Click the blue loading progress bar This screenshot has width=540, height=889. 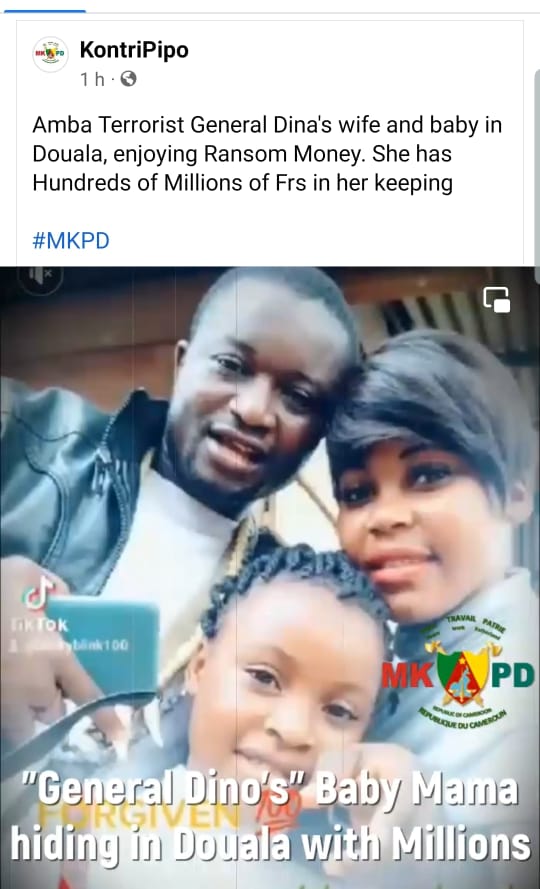(43, 11)
